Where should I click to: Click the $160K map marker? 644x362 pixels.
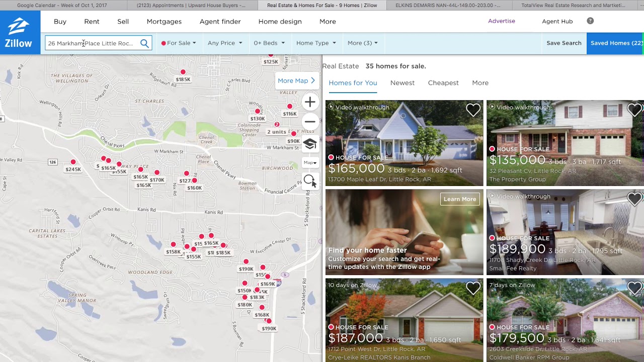coord(194,180)
